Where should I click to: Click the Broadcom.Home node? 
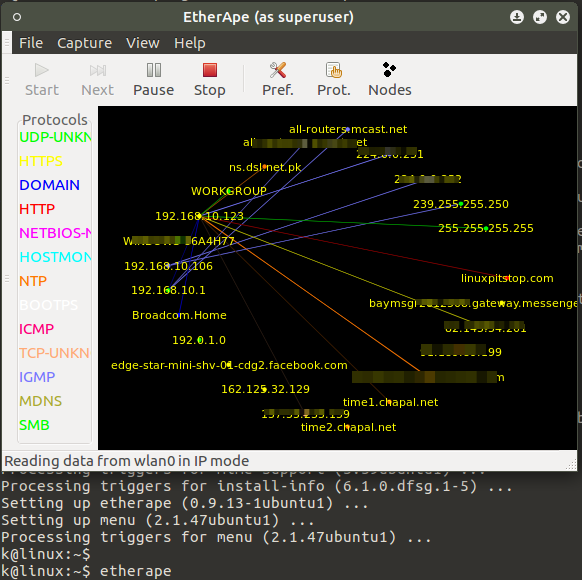point(179,315)
